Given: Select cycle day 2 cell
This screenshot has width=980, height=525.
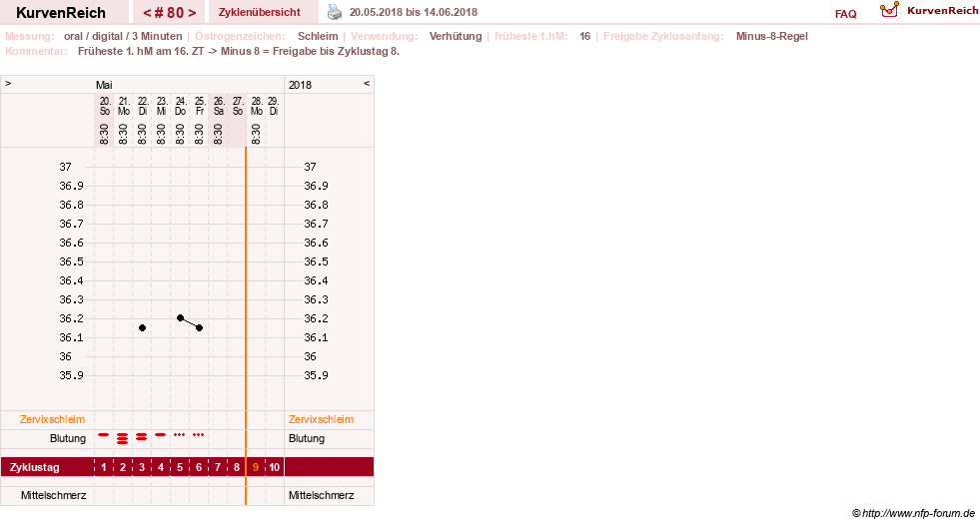Looking at the screenshot, I should pos(123,467).
